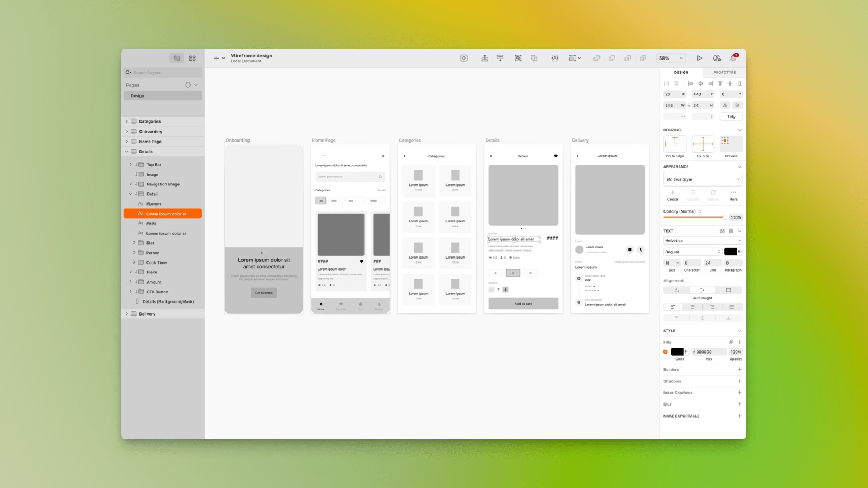Switch the layer list to grid view
The image size is (868, 488).
point(192,58)
